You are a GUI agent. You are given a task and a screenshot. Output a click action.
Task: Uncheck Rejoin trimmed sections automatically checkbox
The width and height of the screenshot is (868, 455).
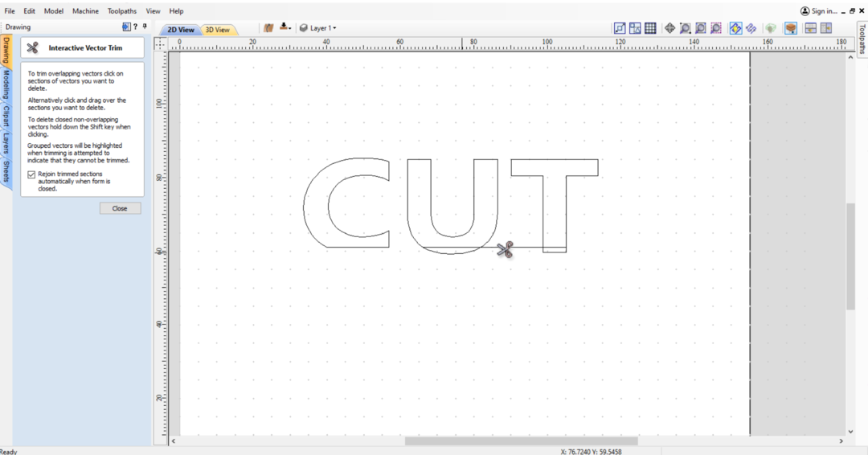tap(31, 174)
